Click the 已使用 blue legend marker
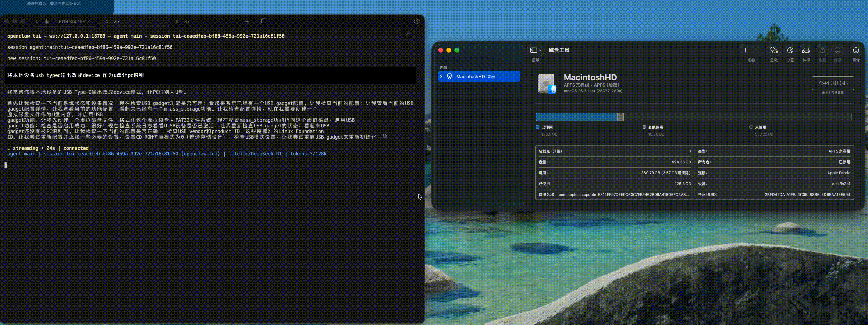The image size is (868, 325). 538,127
